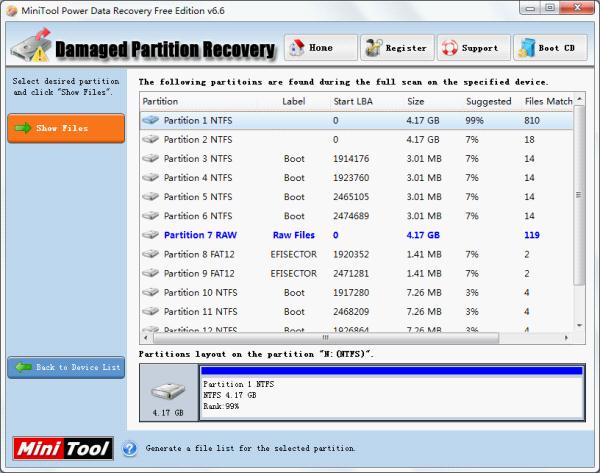Image resolution: width=600 pixels, height=473 pixels.
Task: Sort by the Size column header
Action: click(416, 101)
